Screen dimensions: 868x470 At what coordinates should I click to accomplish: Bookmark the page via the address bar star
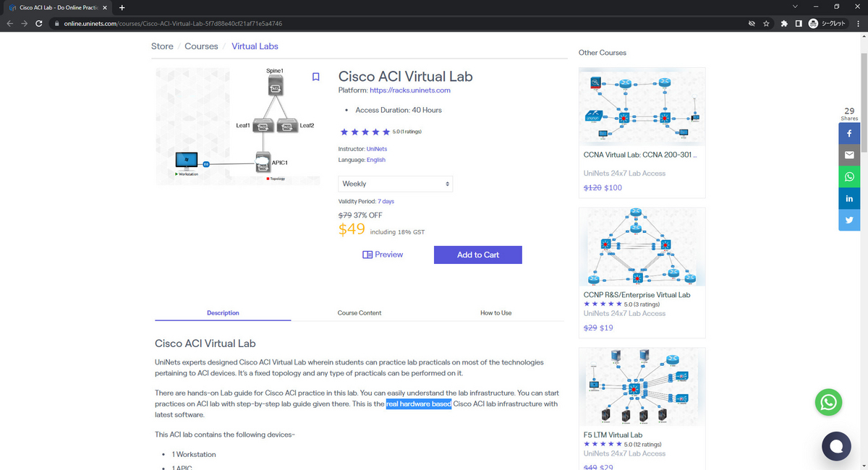(765, 22)
